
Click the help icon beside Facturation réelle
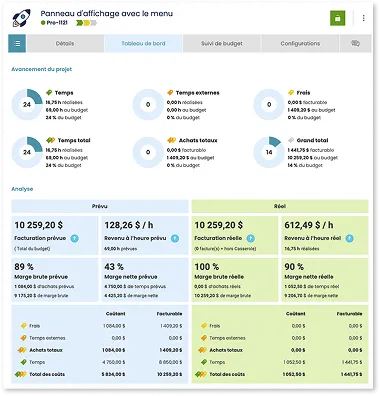click(251, 238)
